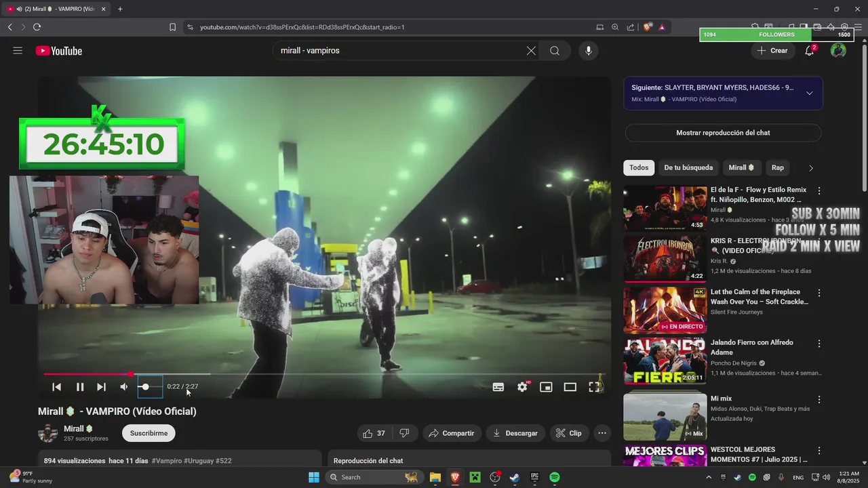Seek along the red video progress bar

[x=323, y=374]
